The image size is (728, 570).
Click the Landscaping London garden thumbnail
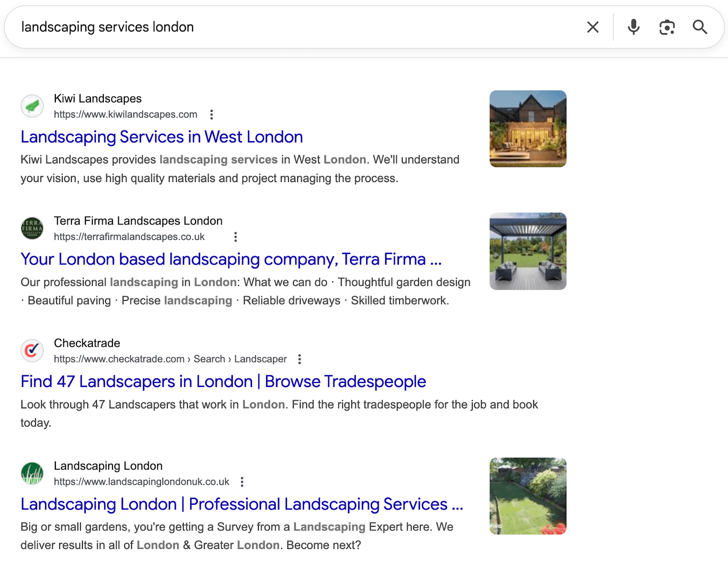pos(527,496)
